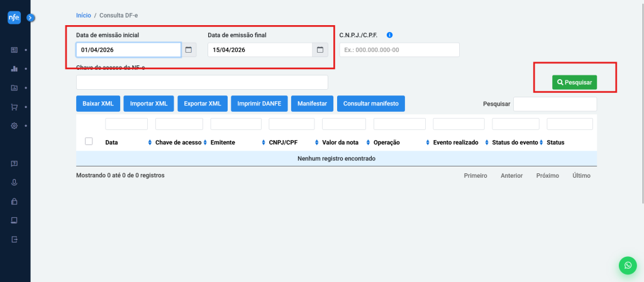Expand the sidebar with the arrow button
The width and height of the screenshot is (644, 282).
[30, 18]
